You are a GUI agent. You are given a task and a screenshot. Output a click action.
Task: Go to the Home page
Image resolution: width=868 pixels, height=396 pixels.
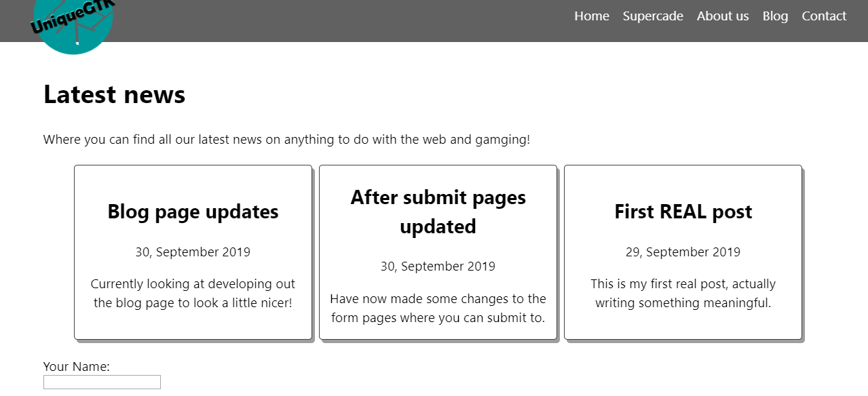point(592,16)
